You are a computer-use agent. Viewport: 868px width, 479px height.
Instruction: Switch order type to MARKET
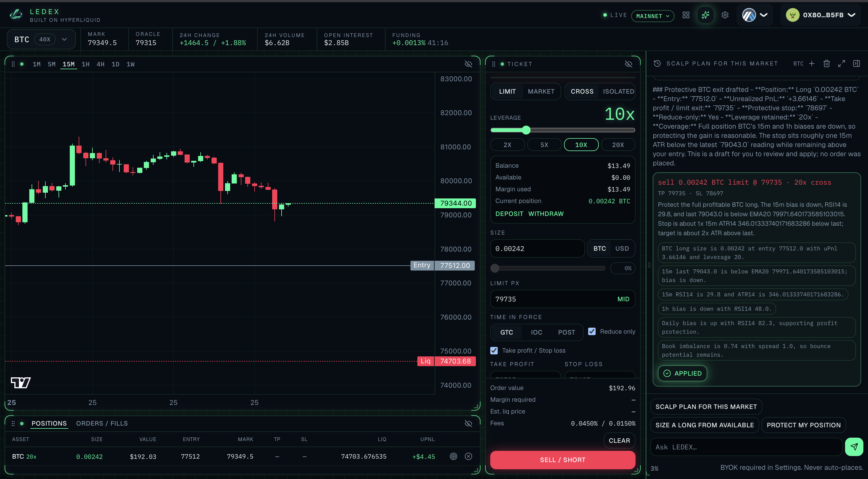pyautogui.click(x=541, y=91)
